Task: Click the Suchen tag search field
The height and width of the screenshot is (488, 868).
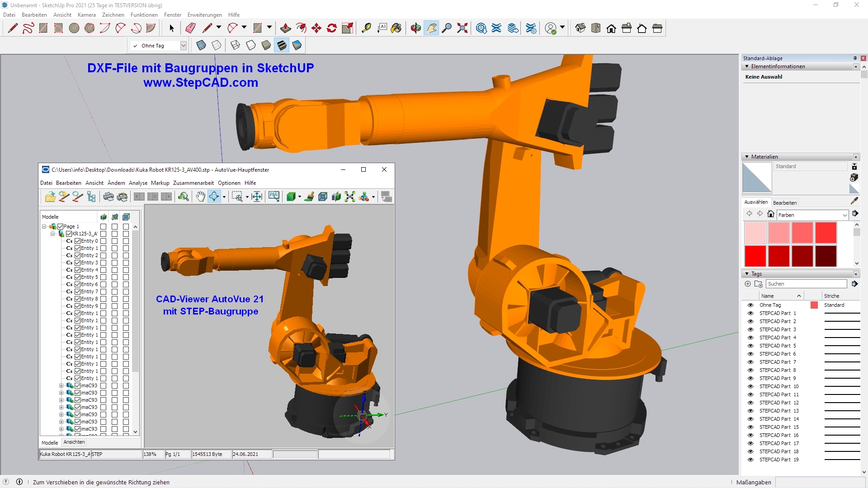Action: (807, 284)
